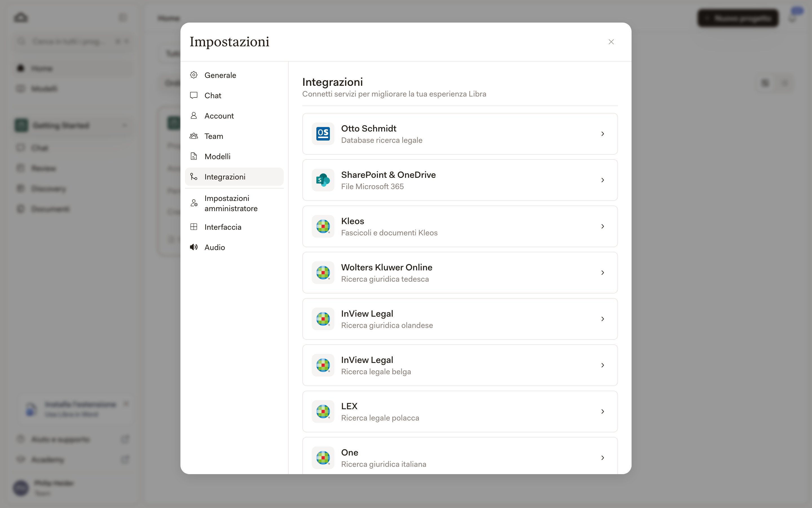This screenshot has width=812, height=508.
Task: Select Home in the background sidebar
Action: click(x=73, y=68)
